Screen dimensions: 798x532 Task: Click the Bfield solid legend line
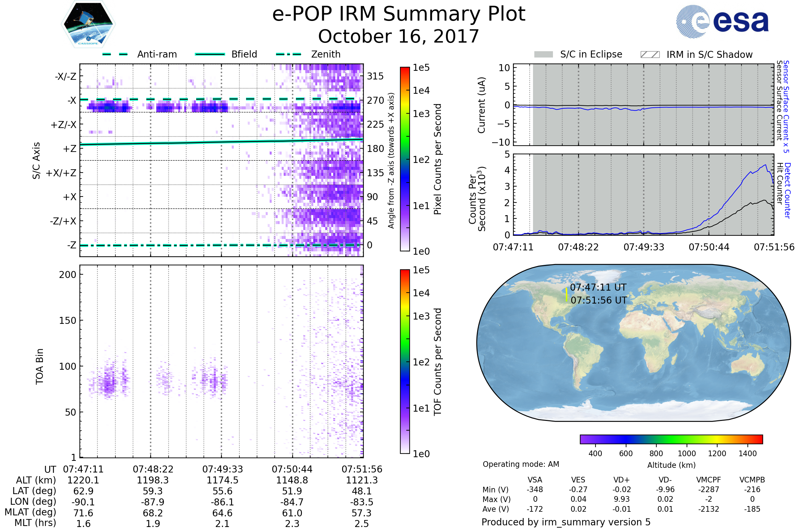tap(210, 54)
